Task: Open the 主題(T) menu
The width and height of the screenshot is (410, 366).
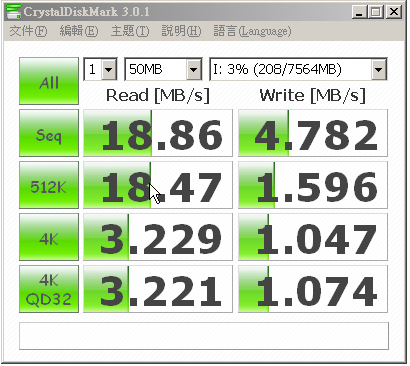Action: point(130,31)
